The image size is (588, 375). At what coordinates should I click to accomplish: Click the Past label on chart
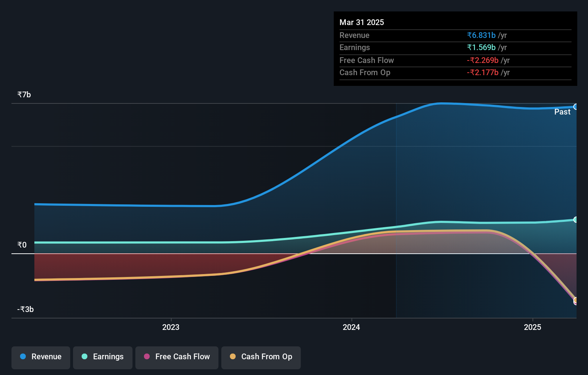562,112
